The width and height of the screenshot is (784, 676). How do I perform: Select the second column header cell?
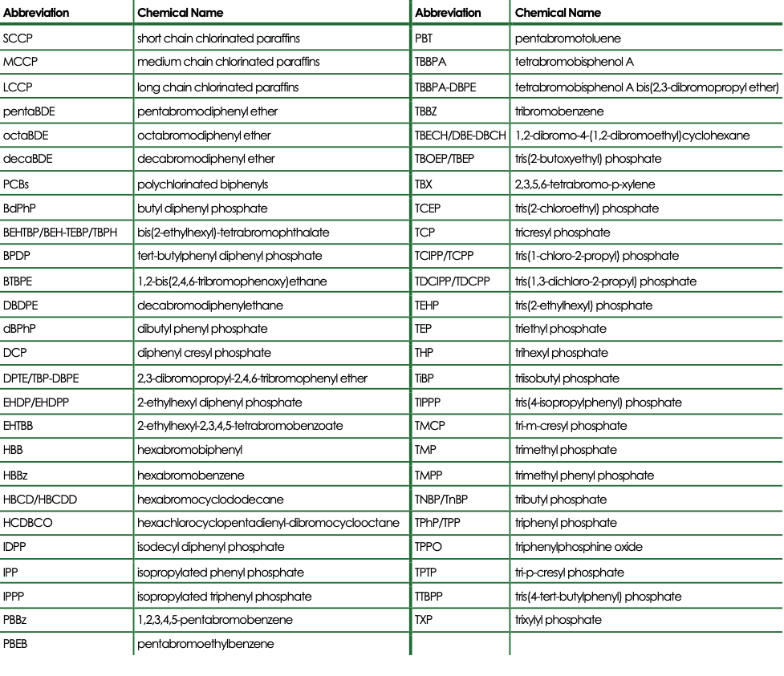(x=271, y=11)
